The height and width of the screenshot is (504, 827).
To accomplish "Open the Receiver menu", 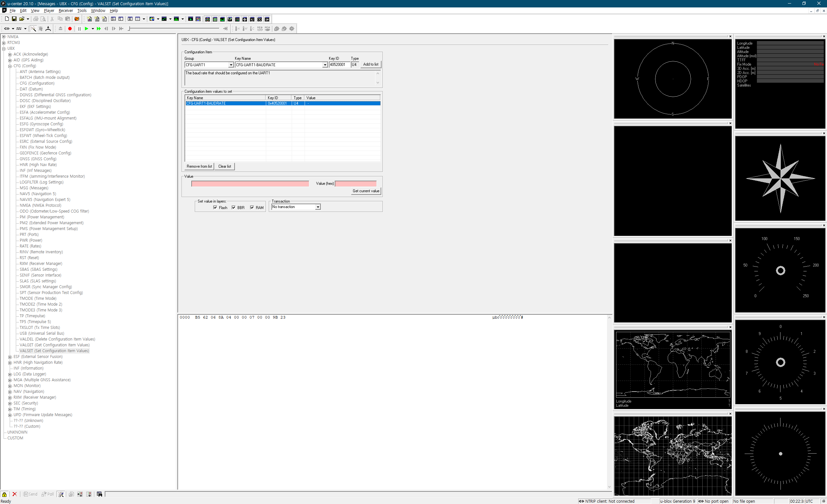I will click(66, 11).
